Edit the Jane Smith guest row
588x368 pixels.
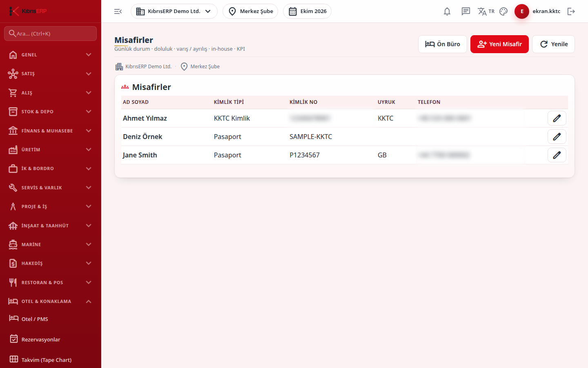(x=557, y=155)
